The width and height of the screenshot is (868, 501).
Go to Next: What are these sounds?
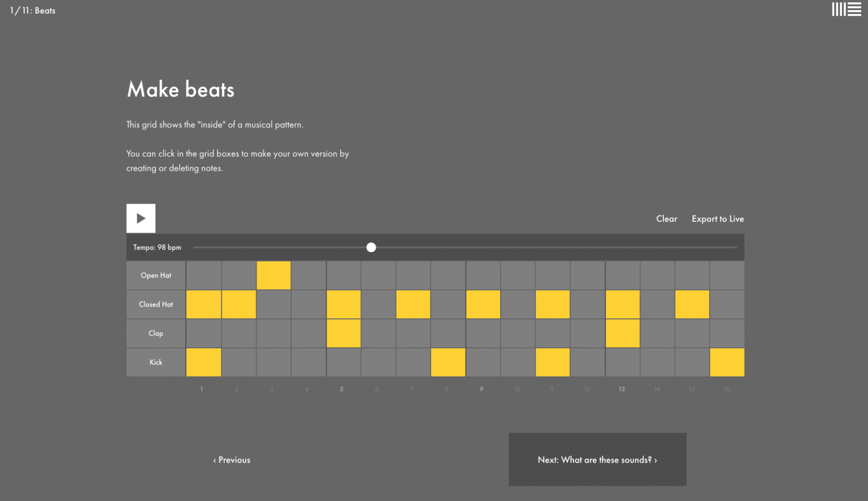click(597, 460)
